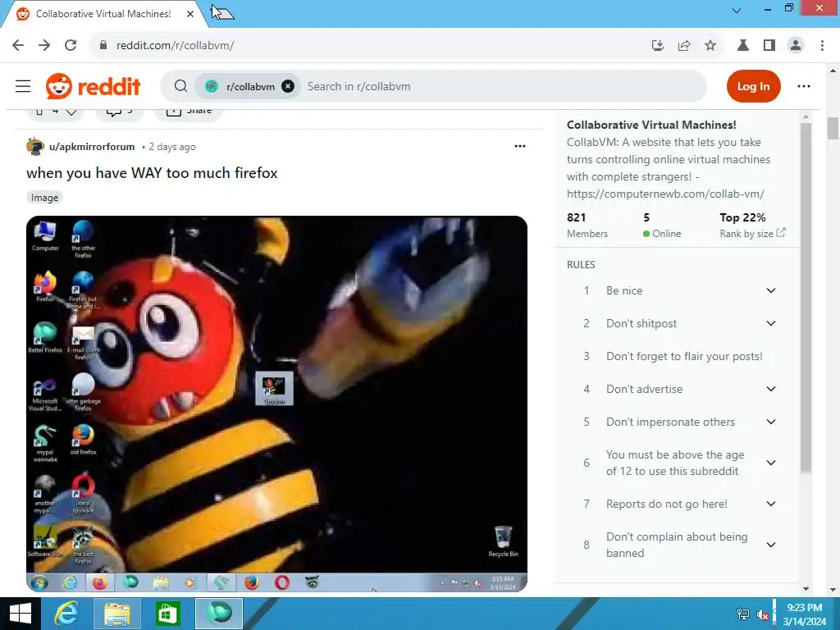Open the Chrome labs flask icon

coord(743,46)
